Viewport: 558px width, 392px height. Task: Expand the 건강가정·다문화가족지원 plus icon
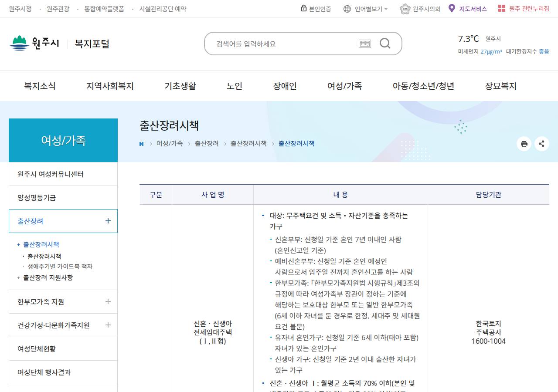click(x=108, y=325)
